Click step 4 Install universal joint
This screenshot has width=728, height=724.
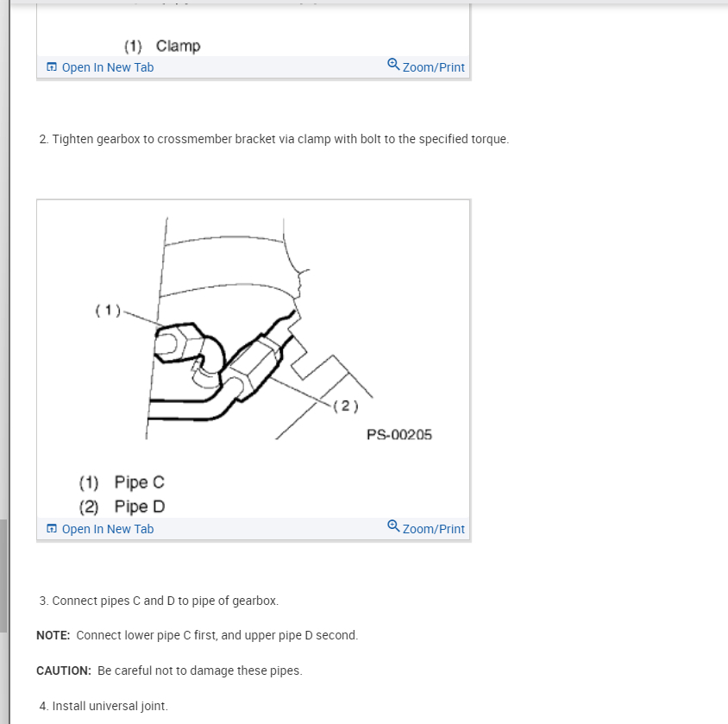[x=104, y=707]
